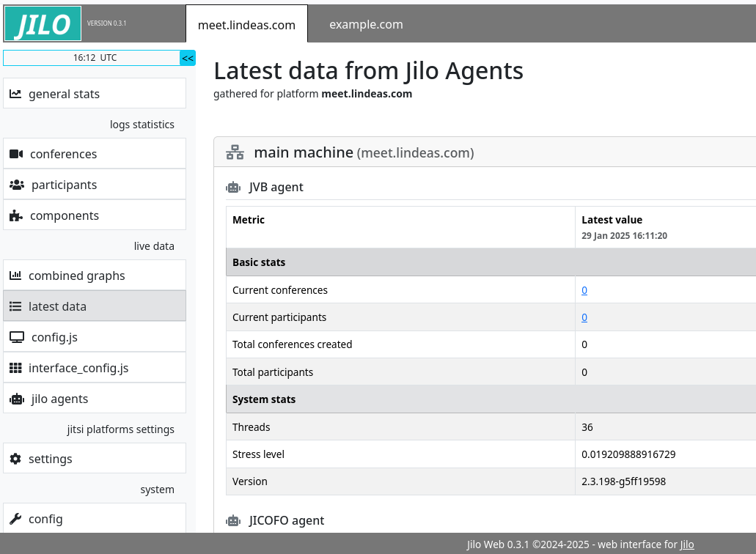Click the participants people icon
Viewport: 756px width, 554px height.
click(x=16, y=185)
